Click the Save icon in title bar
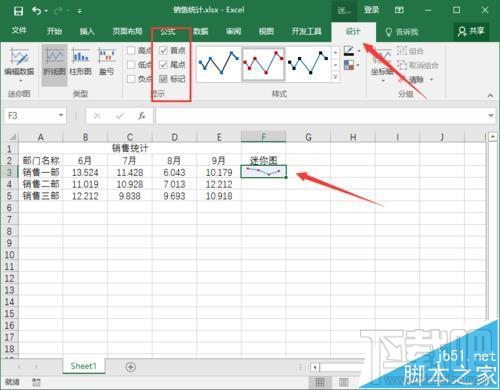 click(18, 11)
